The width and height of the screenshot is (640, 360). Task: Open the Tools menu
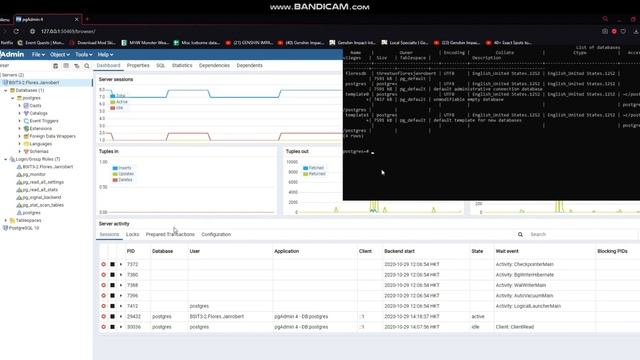coord(84,55)
